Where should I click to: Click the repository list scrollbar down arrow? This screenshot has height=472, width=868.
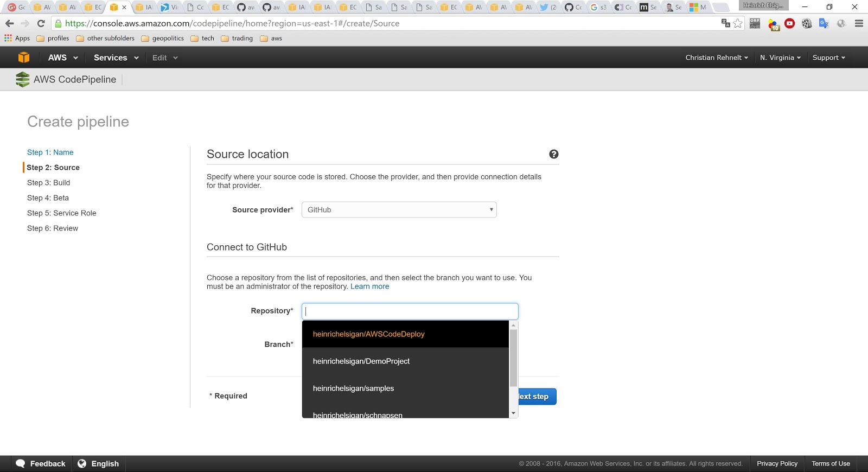(513, 413)
